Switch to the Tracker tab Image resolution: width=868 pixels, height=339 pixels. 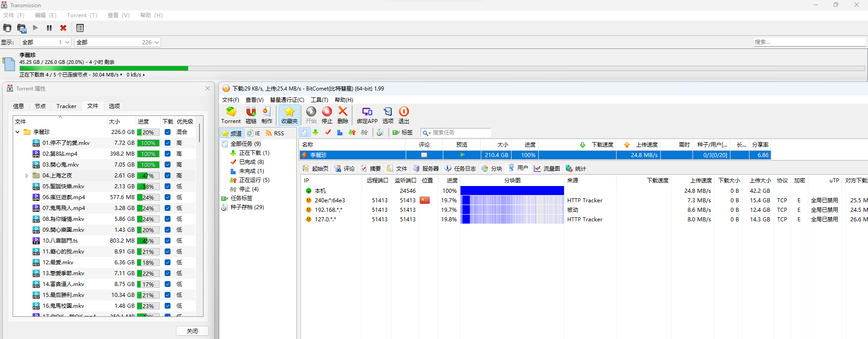pos(66,106)
